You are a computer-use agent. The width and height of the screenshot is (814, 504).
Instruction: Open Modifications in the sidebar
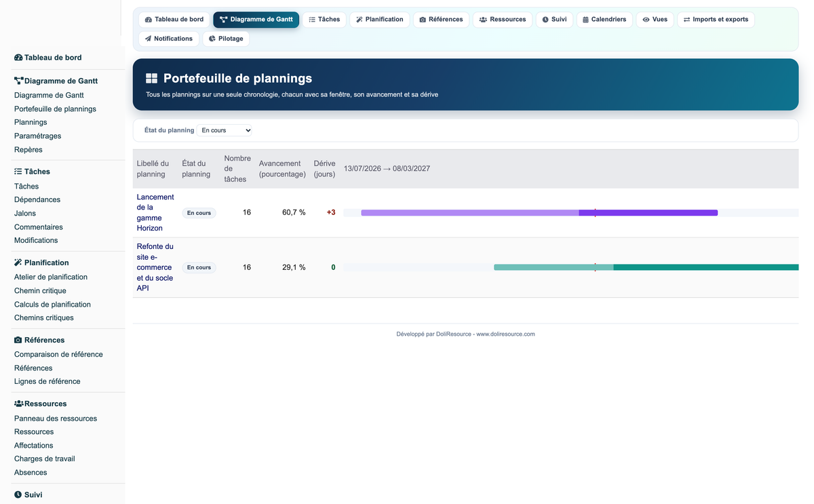click(36, 240)
